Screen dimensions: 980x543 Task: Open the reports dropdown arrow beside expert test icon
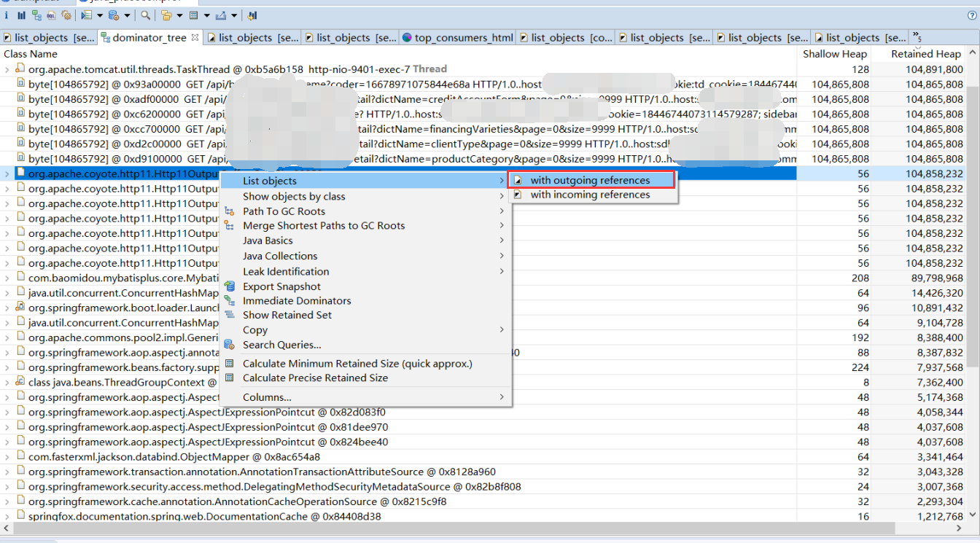tap(99, 15)
